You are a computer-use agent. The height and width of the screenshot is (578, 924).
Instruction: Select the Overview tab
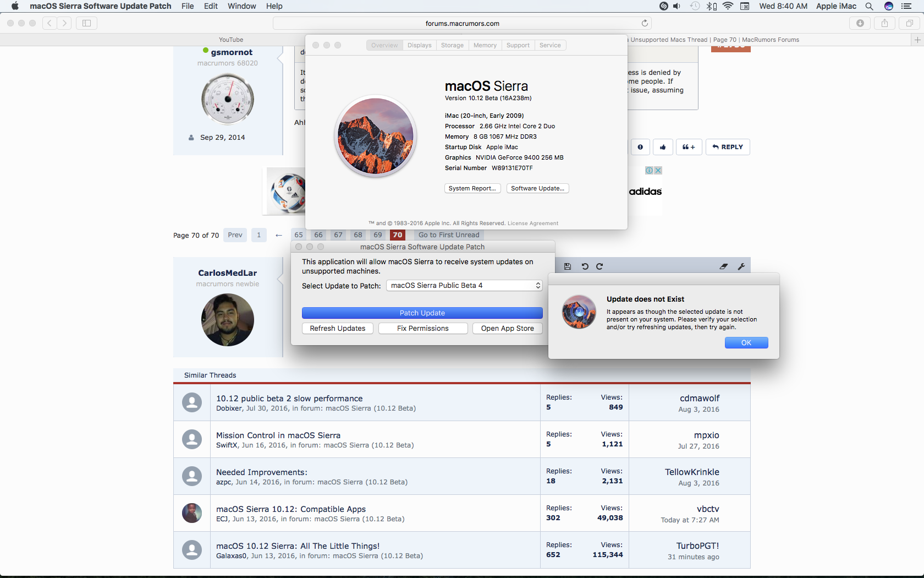point(384,45)
